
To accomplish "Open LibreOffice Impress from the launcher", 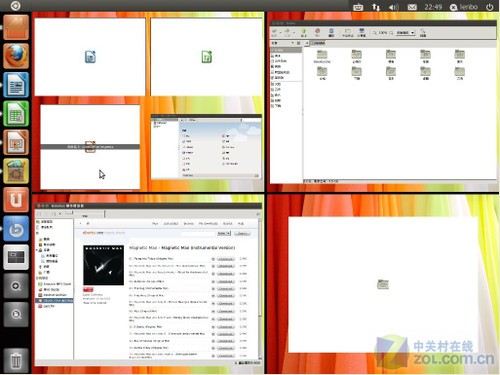I will tap(16, 142).
